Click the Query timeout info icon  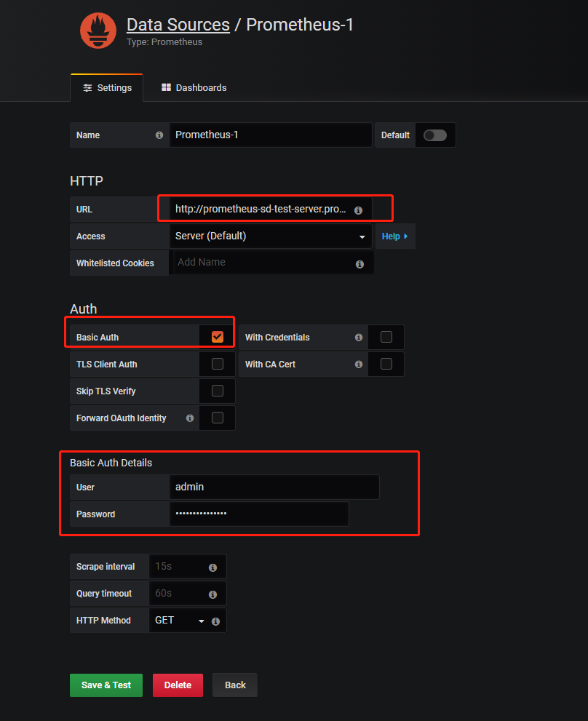212,594
